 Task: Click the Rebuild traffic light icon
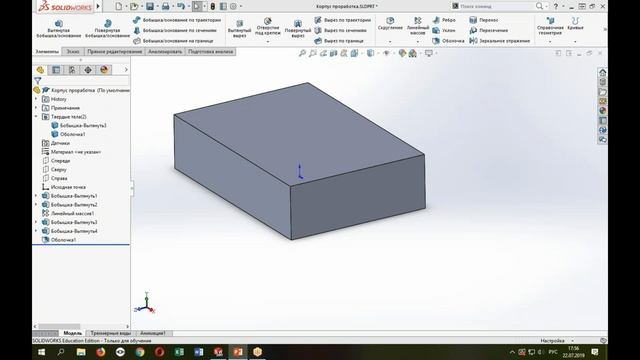(213, 6)
